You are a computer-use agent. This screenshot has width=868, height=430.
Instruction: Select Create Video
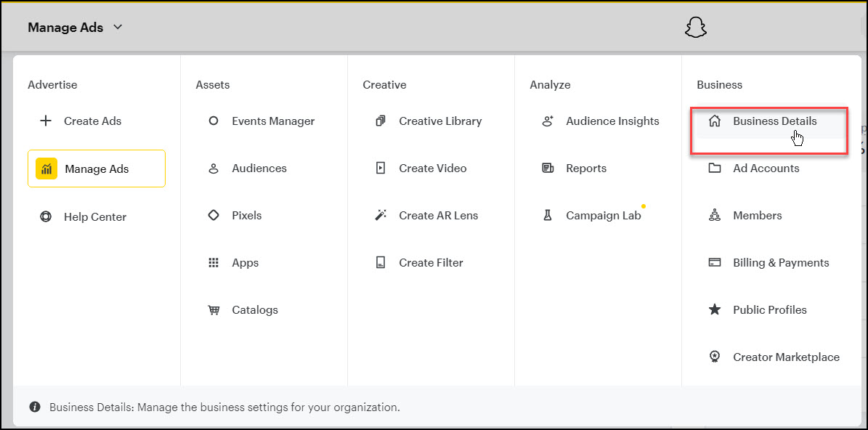click(432, 169)
